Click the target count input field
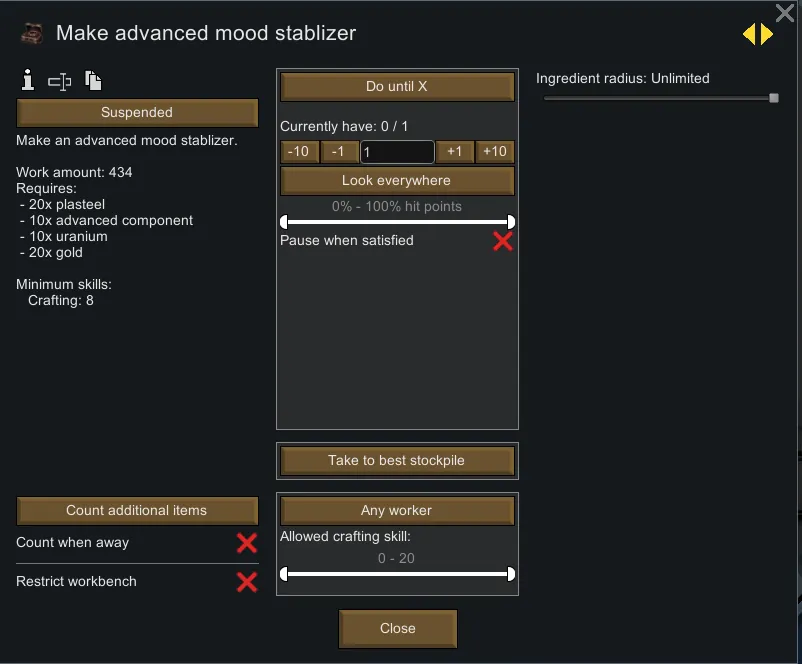This screenshot has width=802, height=664. click(x=397, y=152)
